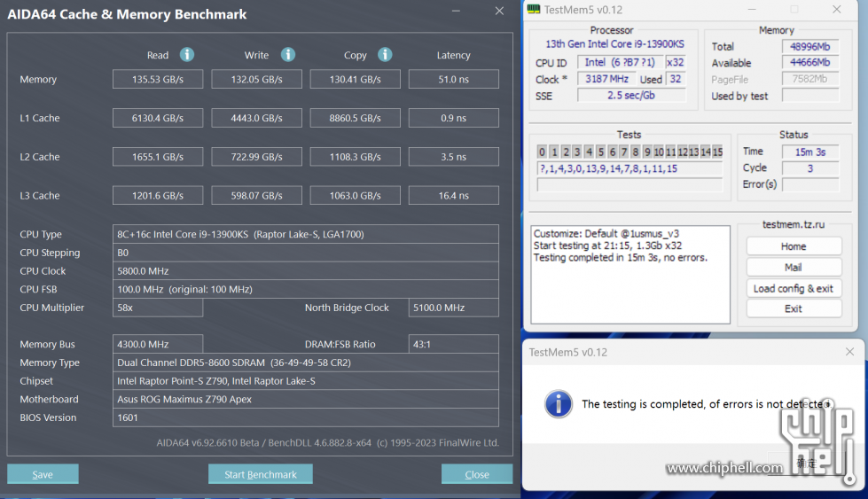868x499 pixels.
Task: Click Motherboard Asus ROG Maximus field
Action: 306,399
